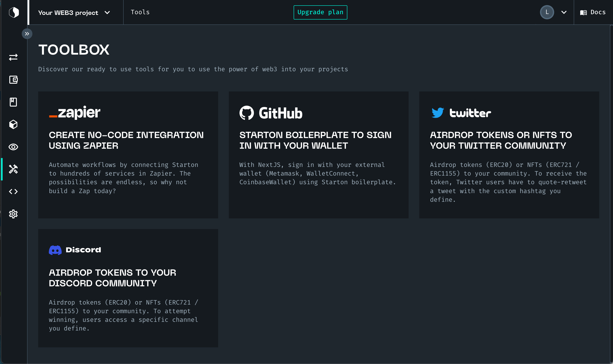Open Airdrop tokens to Discord community card
613x364 pixels.
(x=128, y=288)
